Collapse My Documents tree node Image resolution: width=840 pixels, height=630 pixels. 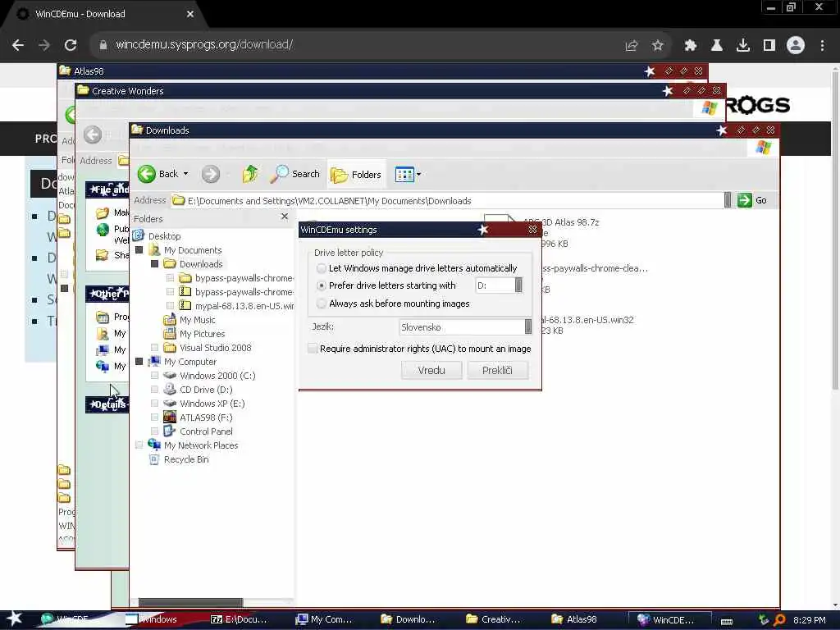tap(139, 250)
